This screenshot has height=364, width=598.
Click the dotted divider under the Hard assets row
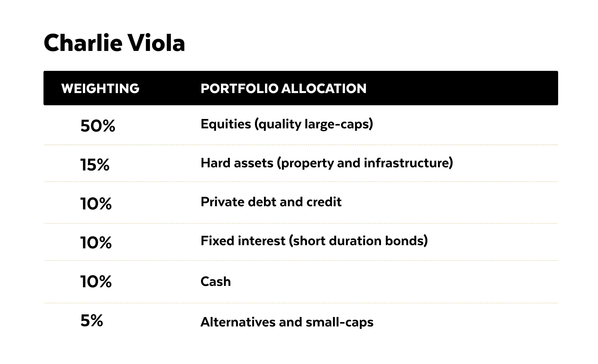pyautogui.click(x=301, y=182)
